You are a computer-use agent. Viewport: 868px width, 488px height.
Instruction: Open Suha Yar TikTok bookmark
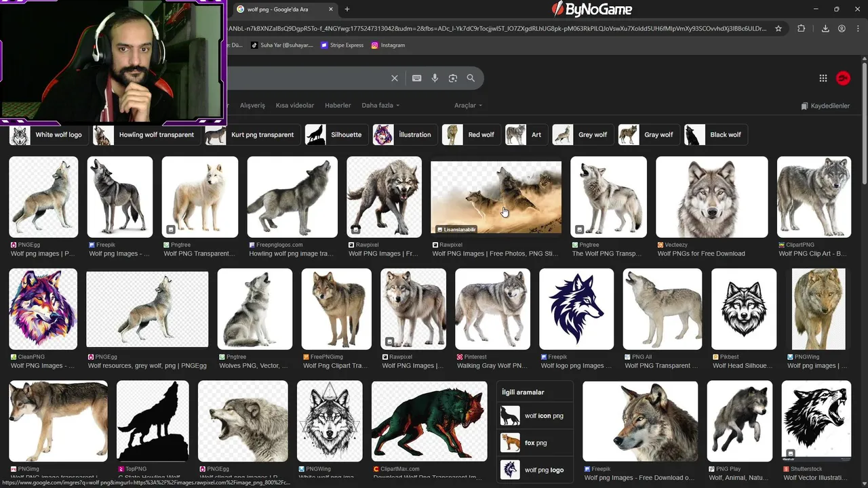point(282,45)
